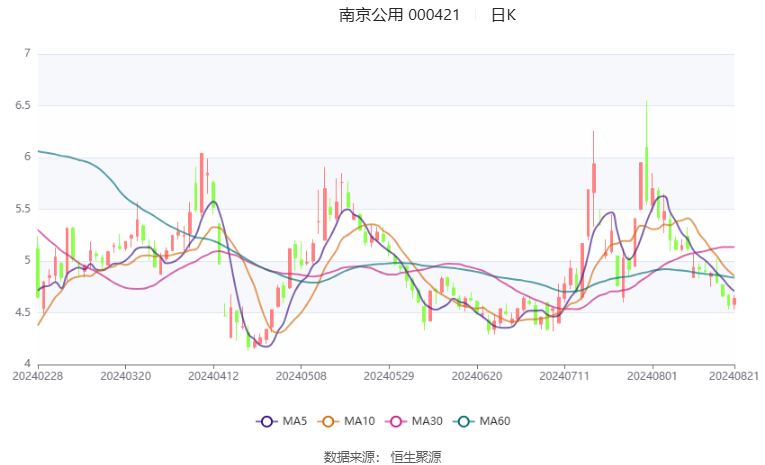Click the 日K label in title
Screen dimensions: 765x465
tap(503, 15)
